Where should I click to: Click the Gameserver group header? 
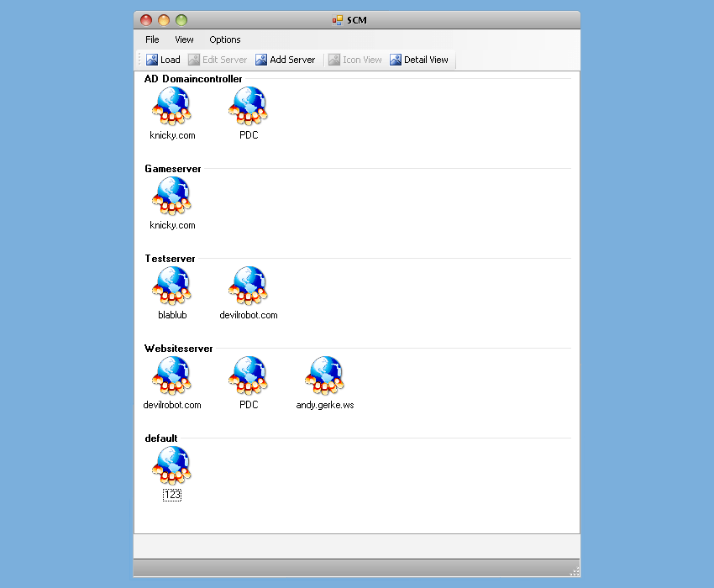[x=172, y=169]
